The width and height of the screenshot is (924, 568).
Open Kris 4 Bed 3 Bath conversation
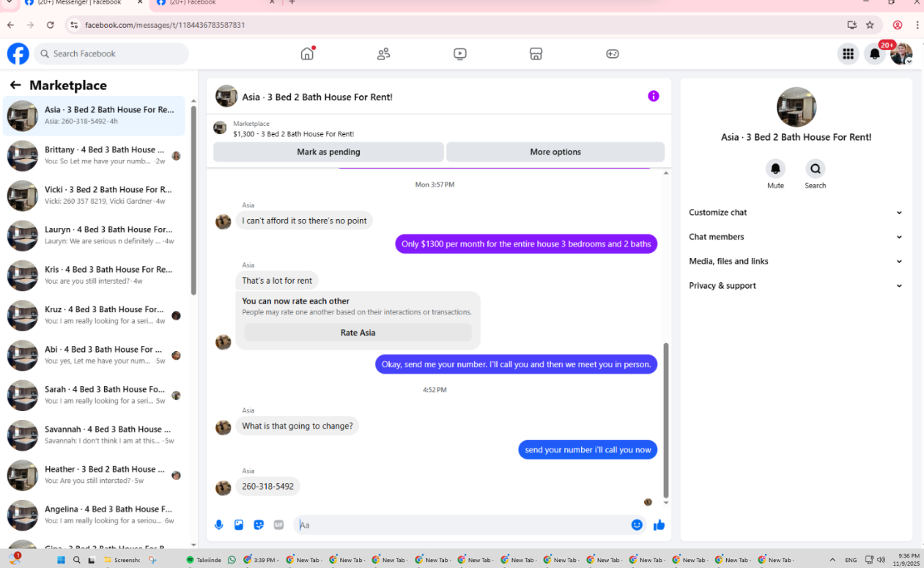point(94,276)
